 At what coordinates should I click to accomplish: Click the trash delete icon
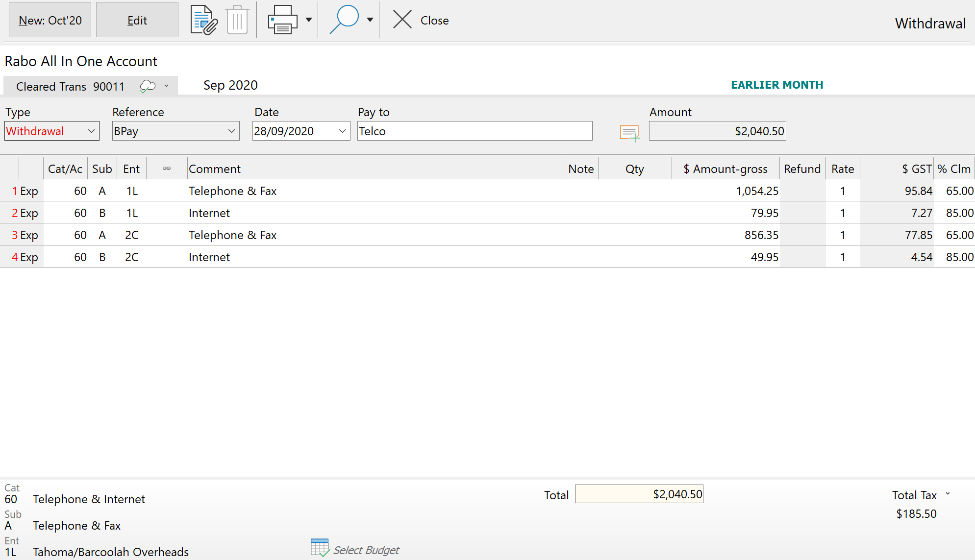click(237, 20)
